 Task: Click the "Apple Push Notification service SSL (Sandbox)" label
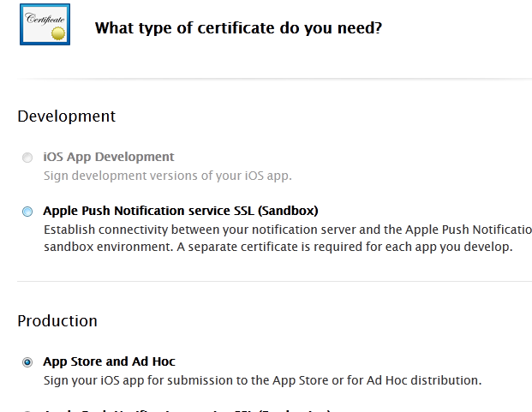tap(180, 210)
